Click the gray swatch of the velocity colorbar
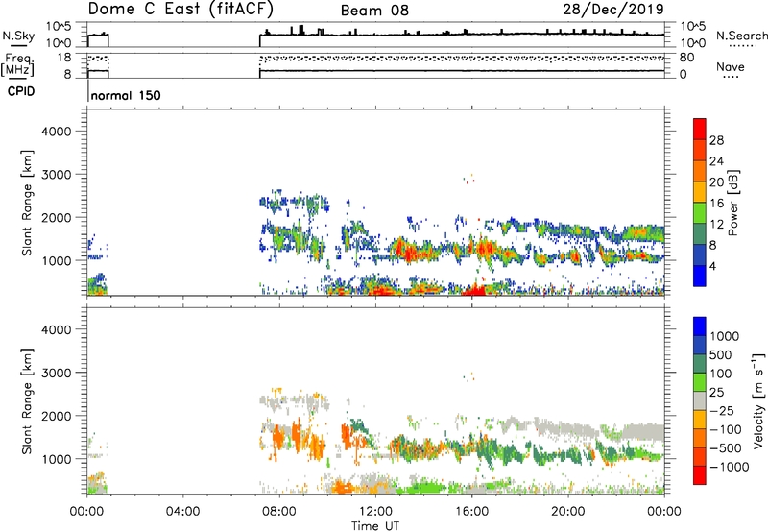Image resolution: width=768 pixels, height=532 pixels. (700, 400)
